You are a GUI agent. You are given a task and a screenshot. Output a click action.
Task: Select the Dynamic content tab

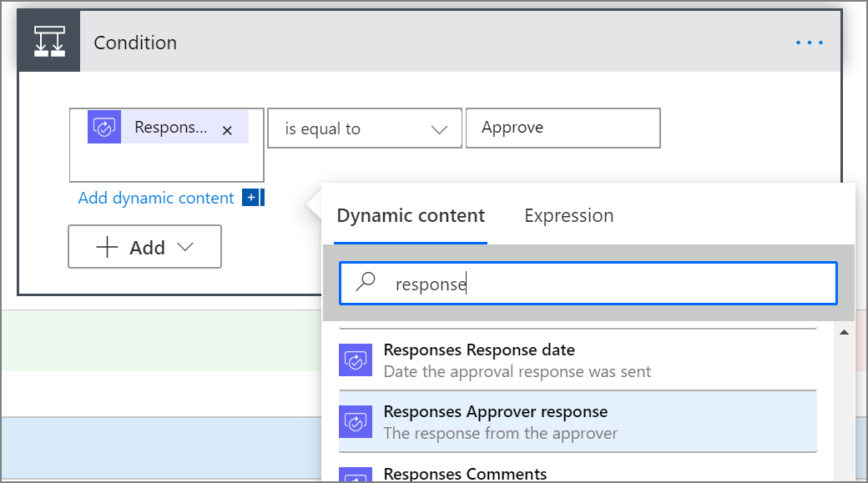[411, 215]
